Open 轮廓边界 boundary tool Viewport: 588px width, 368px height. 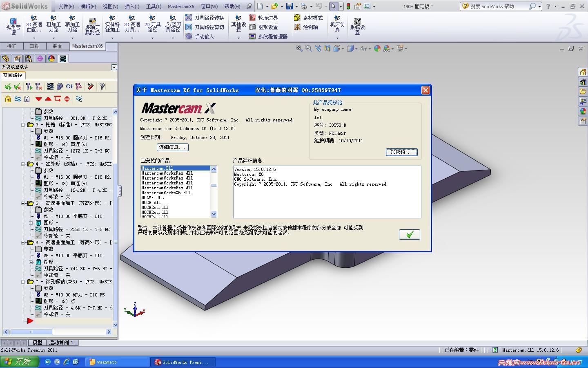coord(263,18)
